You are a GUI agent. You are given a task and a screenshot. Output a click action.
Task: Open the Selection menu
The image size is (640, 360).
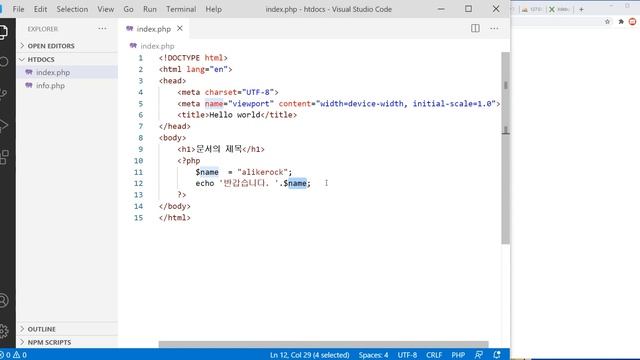(x=72, y=9)
